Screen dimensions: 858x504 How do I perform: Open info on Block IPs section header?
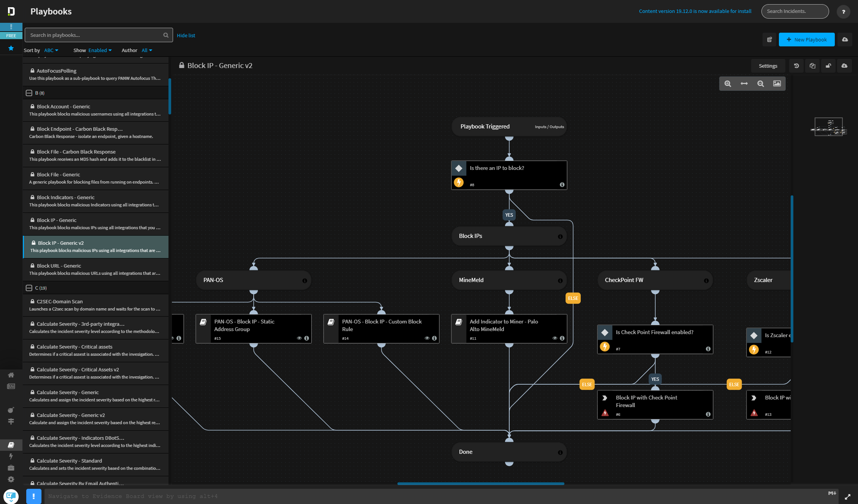coord(560,236)
